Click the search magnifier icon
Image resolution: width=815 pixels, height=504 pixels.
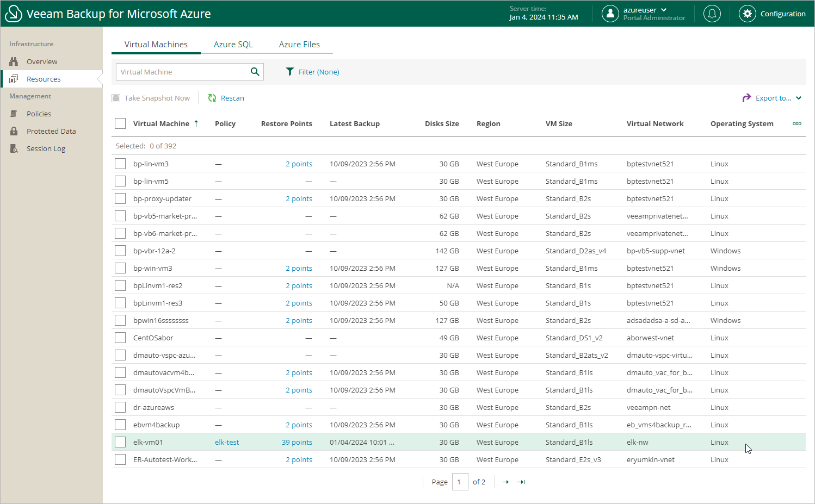click(x=255, y=72)
